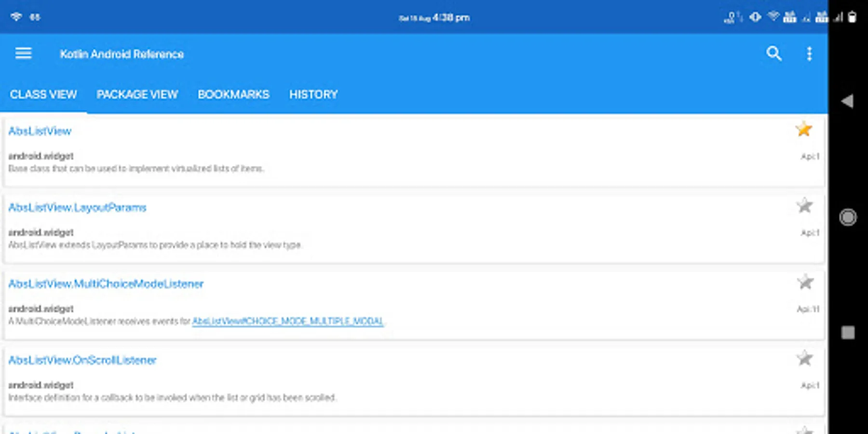Select the 'Api 11' label of MultiChoiceModeListener
Screen dimensions: 868x434
(808, 309)
